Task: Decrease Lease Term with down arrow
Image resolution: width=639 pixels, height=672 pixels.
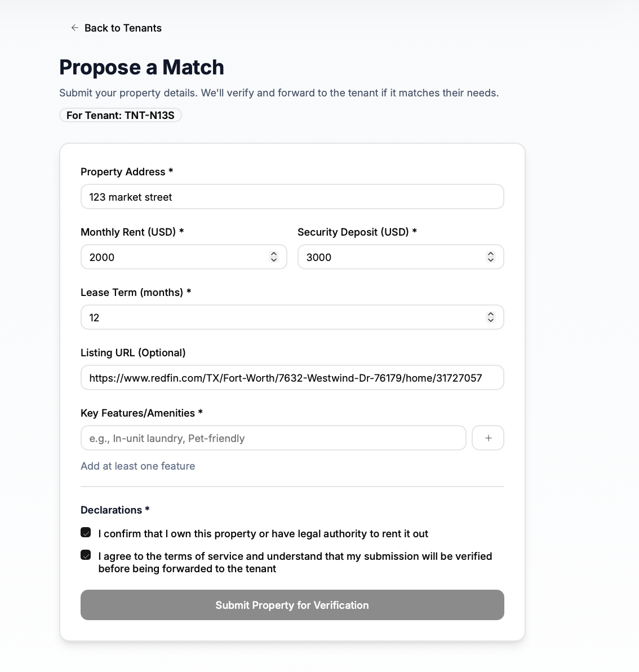Action: [491, 320]
